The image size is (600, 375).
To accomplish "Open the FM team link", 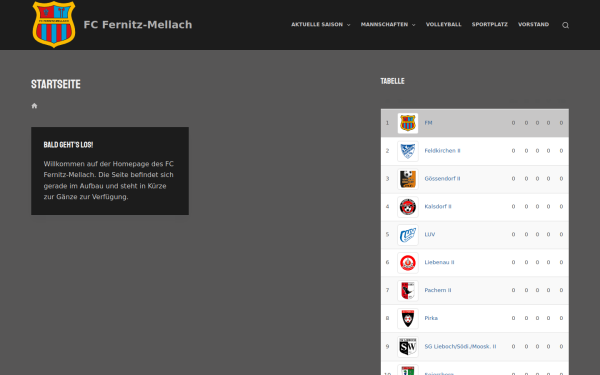I will click(x=428, y=123).
